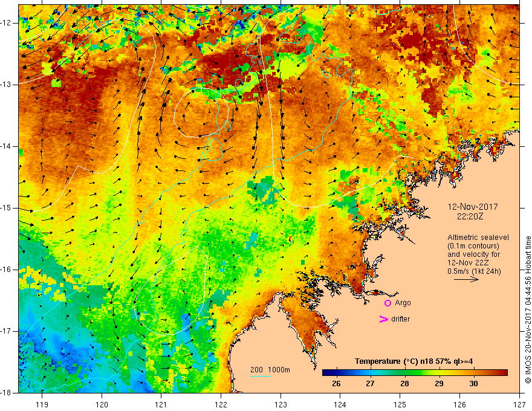The height and width of the screenshot is (411, 532).
Task: Click the -15 latitude axis label
Action: (6, 208)
